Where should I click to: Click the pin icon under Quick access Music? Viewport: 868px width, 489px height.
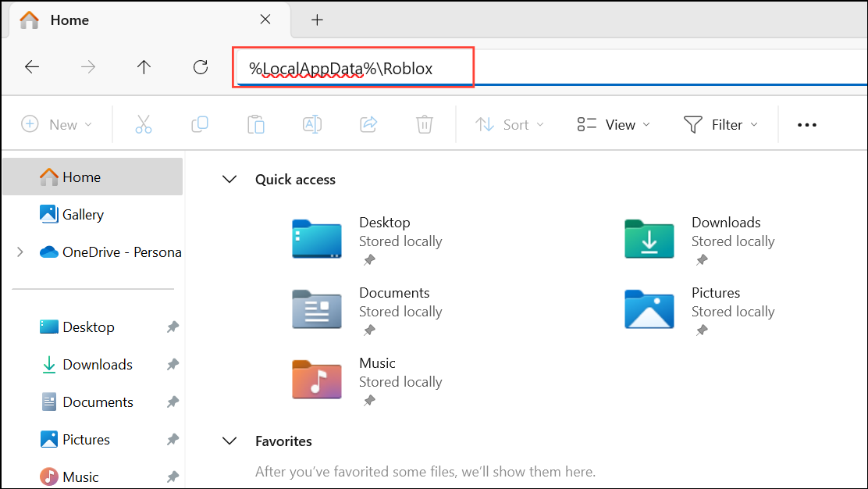coord(369,401)
